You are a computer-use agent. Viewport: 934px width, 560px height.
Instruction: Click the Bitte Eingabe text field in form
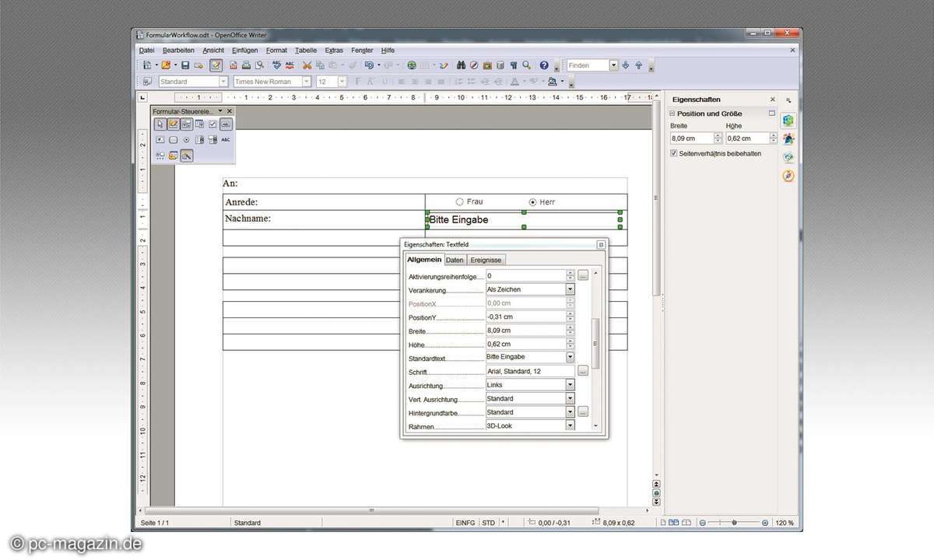(523, 220)
